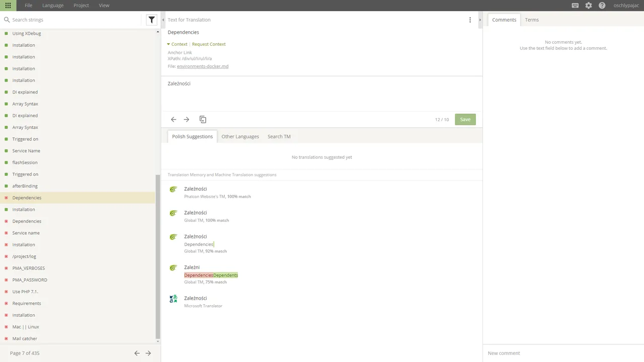Select the highlighted Dependencies string
Viewport: 644px width, 362px height.
77,198
